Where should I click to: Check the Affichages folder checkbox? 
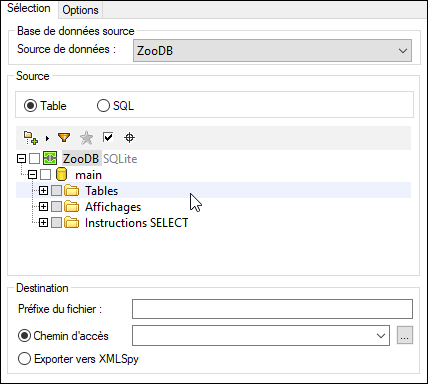[56, 207]
